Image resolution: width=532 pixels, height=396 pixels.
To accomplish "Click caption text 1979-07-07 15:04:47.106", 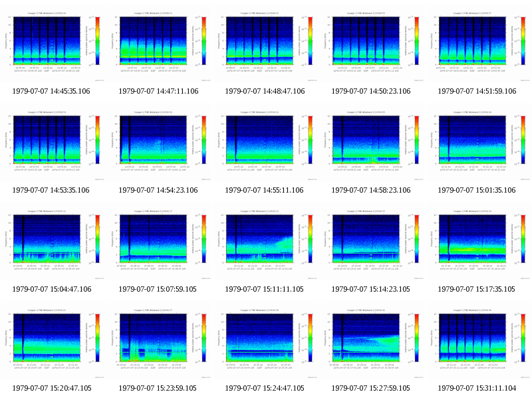I will click(x=52, y=289).
